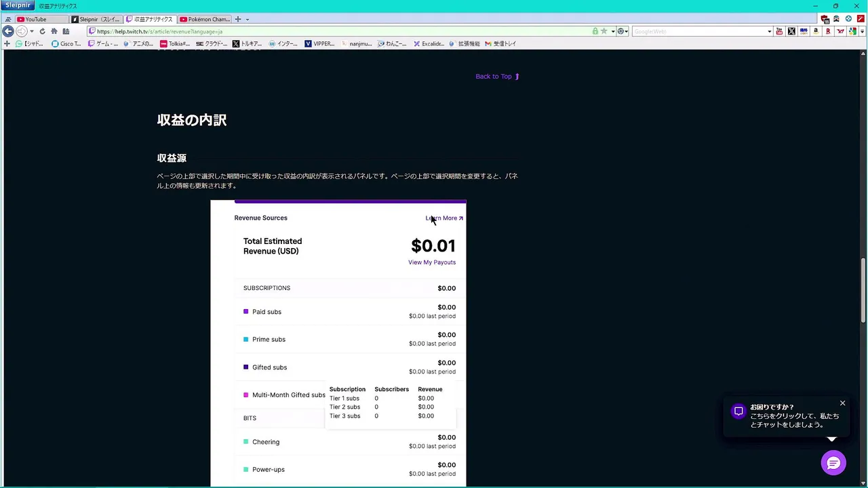Click the Power-ups row label
The height and width of the screenshot is (488, 868).
[x=269, y=470]
